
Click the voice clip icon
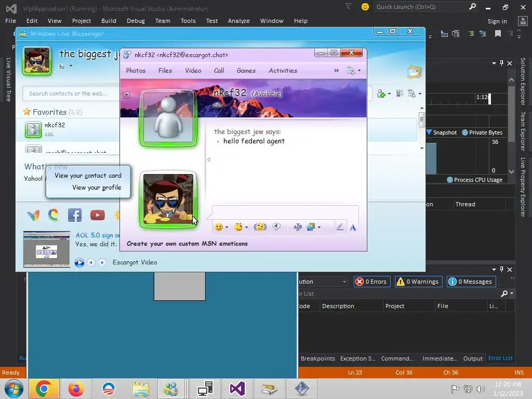pyautogui.click(x=276, y=227)
